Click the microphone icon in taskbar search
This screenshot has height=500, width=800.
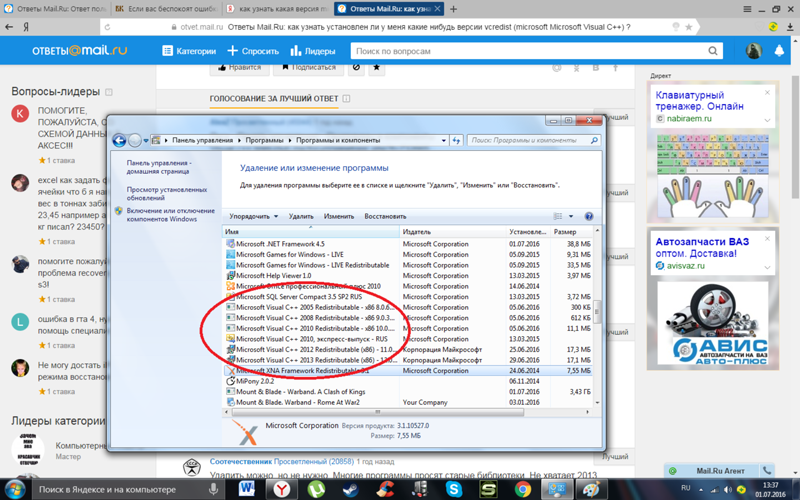[x=214, y=490]
